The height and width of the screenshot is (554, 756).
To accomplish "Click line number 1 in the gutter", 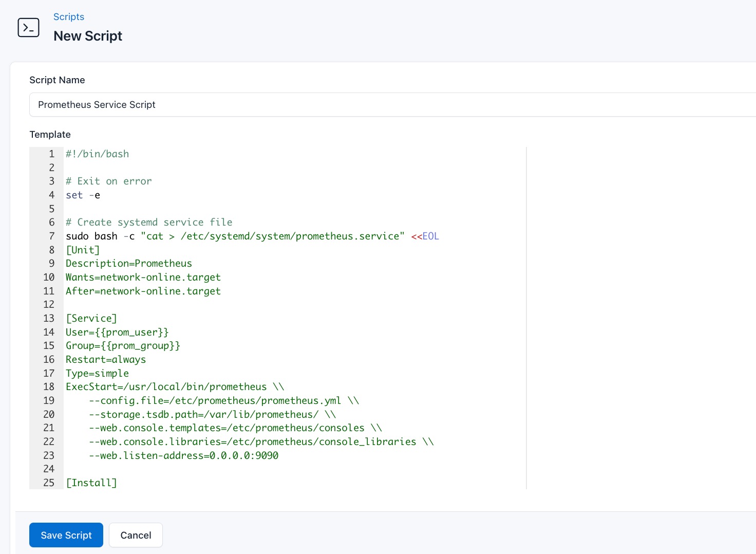I will [x=51, y=154].
